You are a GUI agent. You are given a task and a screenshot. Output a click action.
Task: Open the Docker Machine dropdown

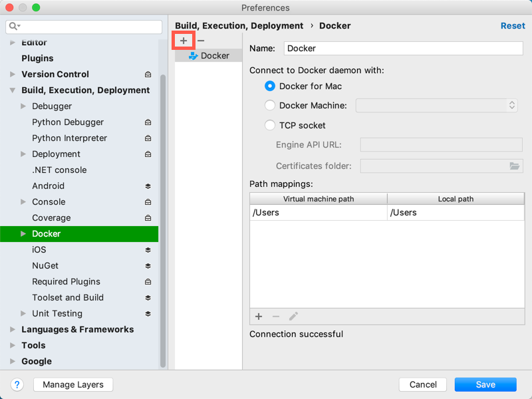tap(511, 105)
